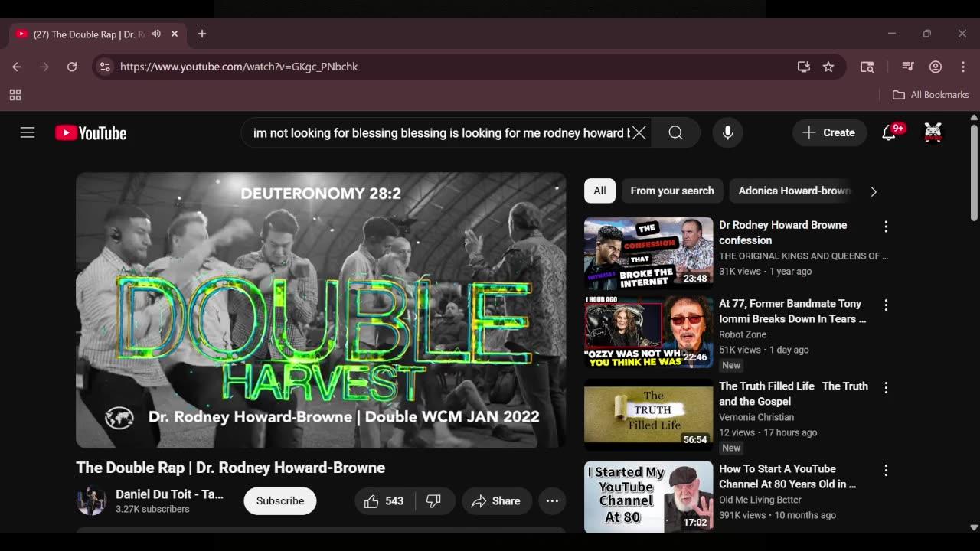Click the magnifier search button
This screenshot has width=980, height=551.
675,132
